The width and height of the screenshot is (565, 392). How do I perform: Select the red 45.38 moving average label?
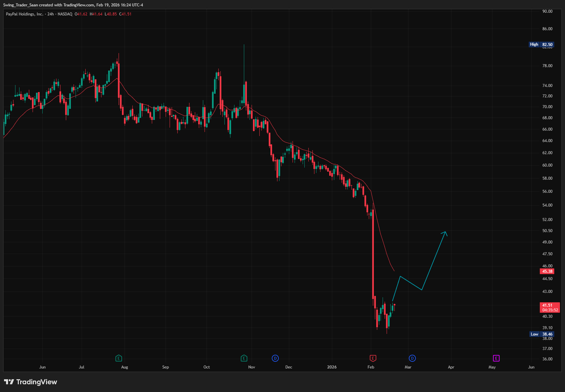(x=548, y=272)
